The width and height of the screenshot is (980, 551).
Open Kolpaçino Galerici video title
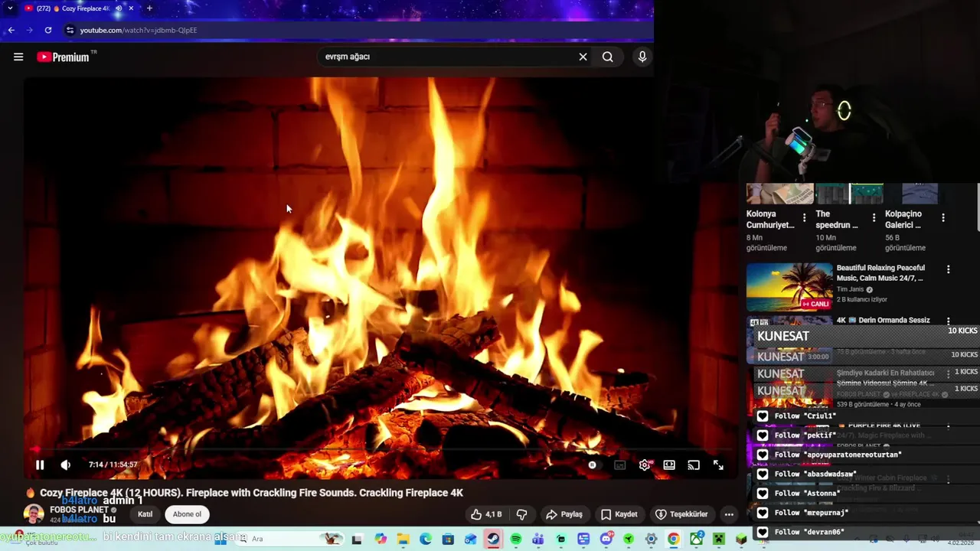coord(903,220)
